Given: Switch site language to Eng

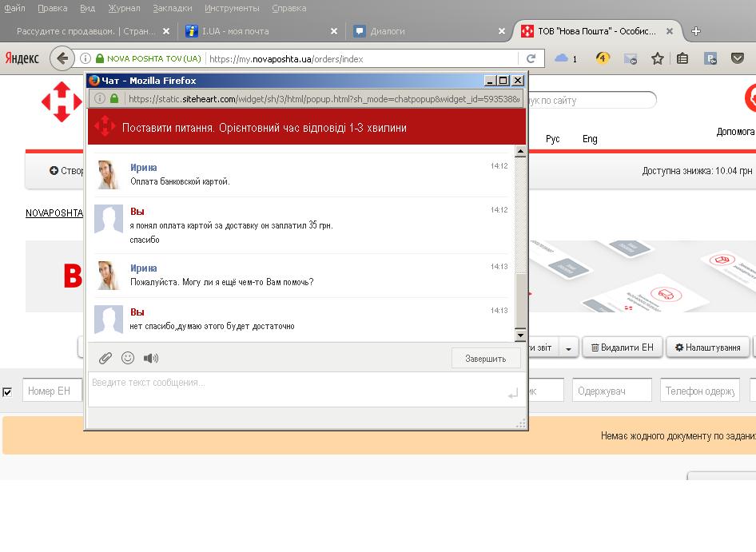Looking at the screenshot, I should coord(590,139).
